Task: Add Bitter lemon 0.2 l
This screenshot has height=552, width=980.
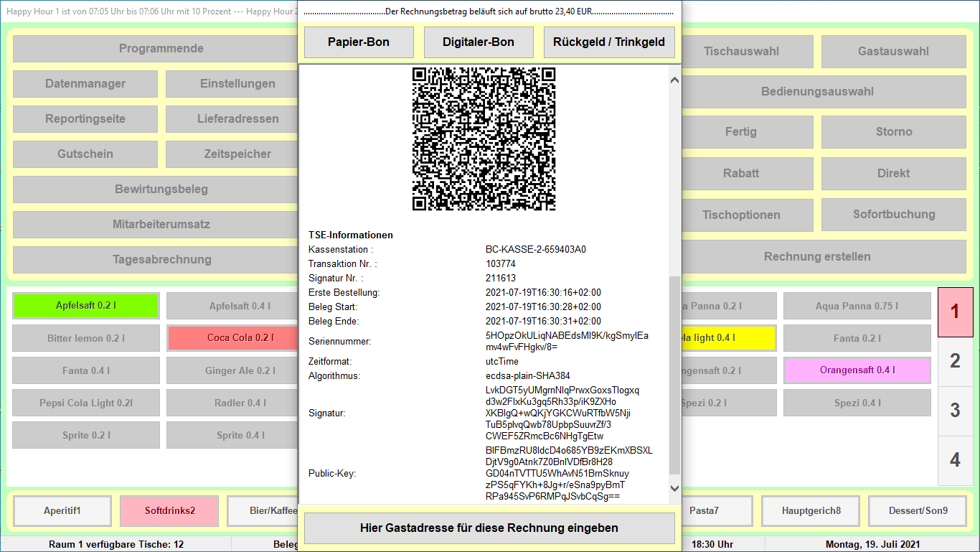Action: (85, 338)
